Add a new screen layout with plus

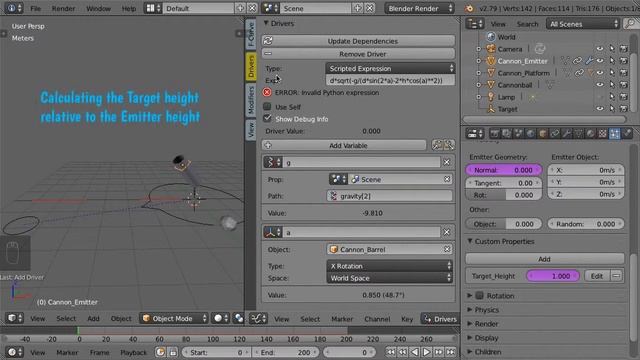pyautogui.click(x=240, y=8)
